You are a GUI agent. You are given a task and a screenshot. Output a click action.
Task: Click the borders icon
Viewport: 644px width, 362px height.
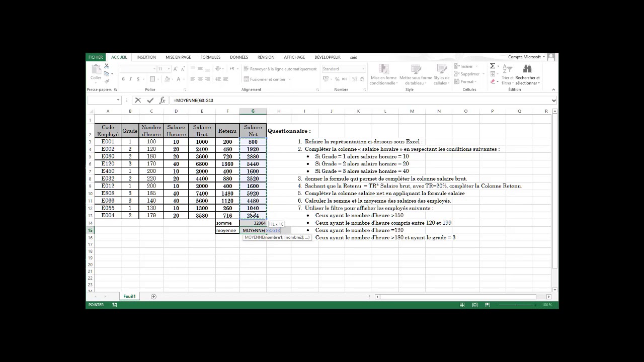[152, 79]
